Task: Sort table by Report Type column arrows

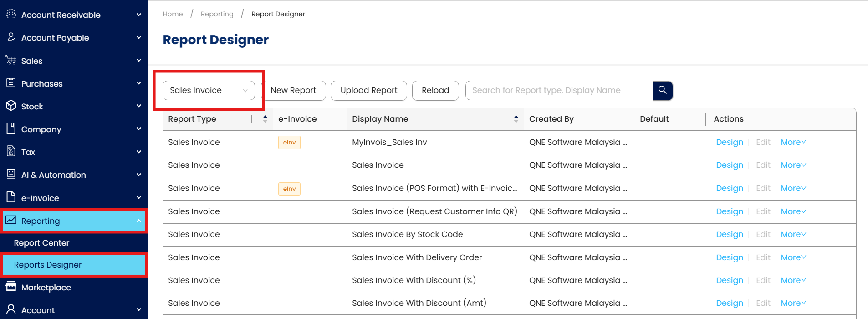Action: pos(265,119)
